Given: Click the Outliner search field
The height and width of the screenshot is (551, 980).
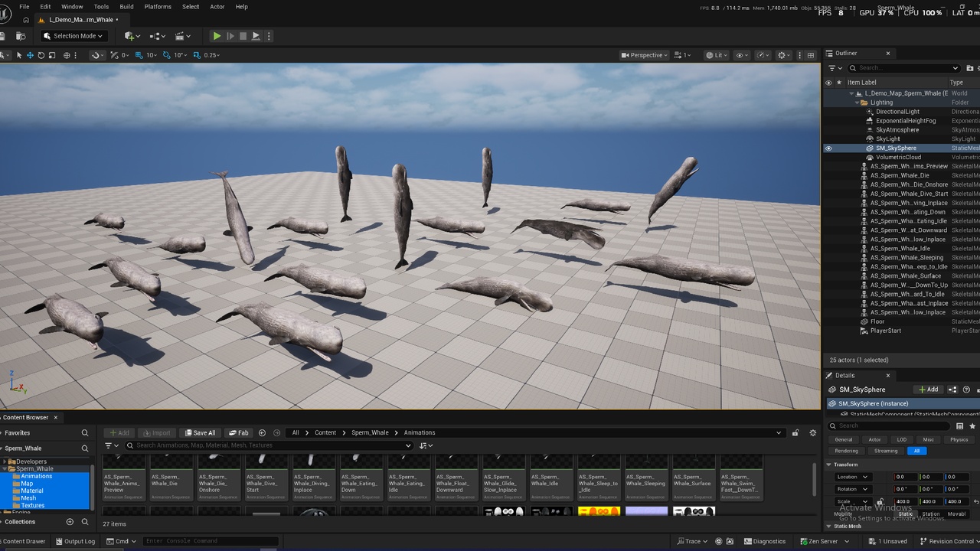Looking at the screenshot, I should pyautogui.click(x=903, y=68).
